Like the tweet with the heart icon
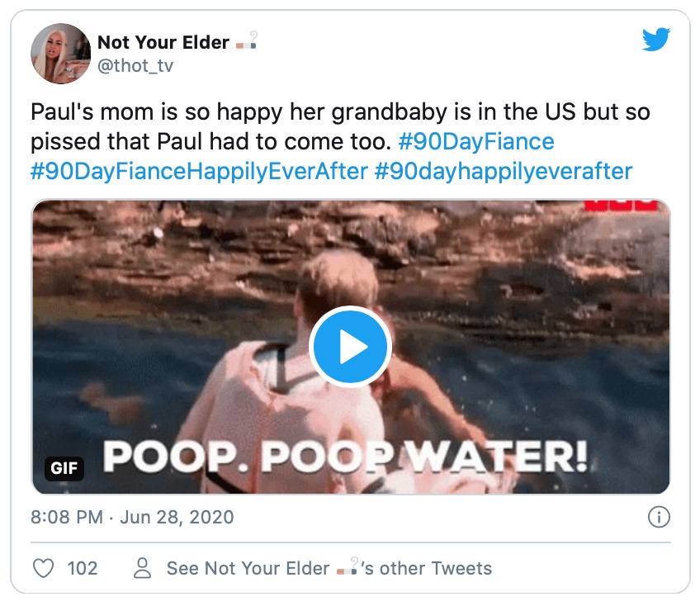Image resolution: width=700 pixels, height=606 pixels. (42, 568)
